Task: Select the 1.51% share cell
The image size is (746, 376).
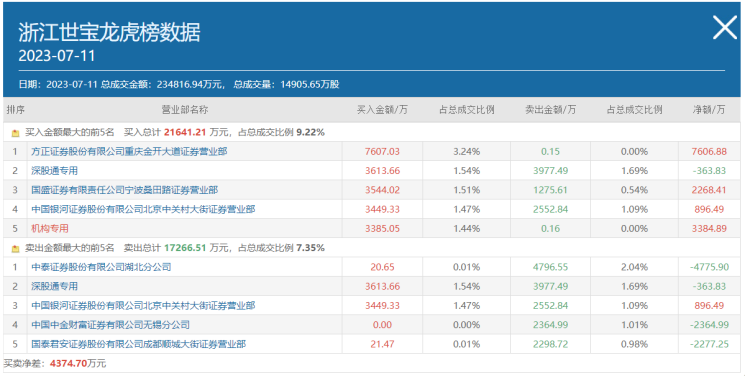Action: (x=466, y=190)
